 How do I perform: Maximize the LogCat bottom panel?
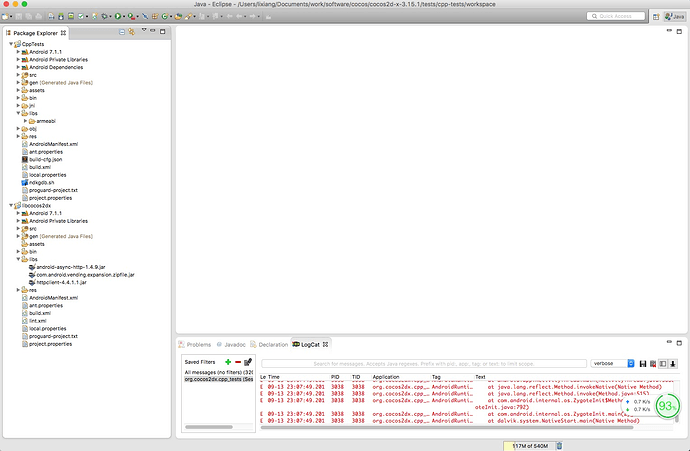pyautogui.click(x=679, y=342)
